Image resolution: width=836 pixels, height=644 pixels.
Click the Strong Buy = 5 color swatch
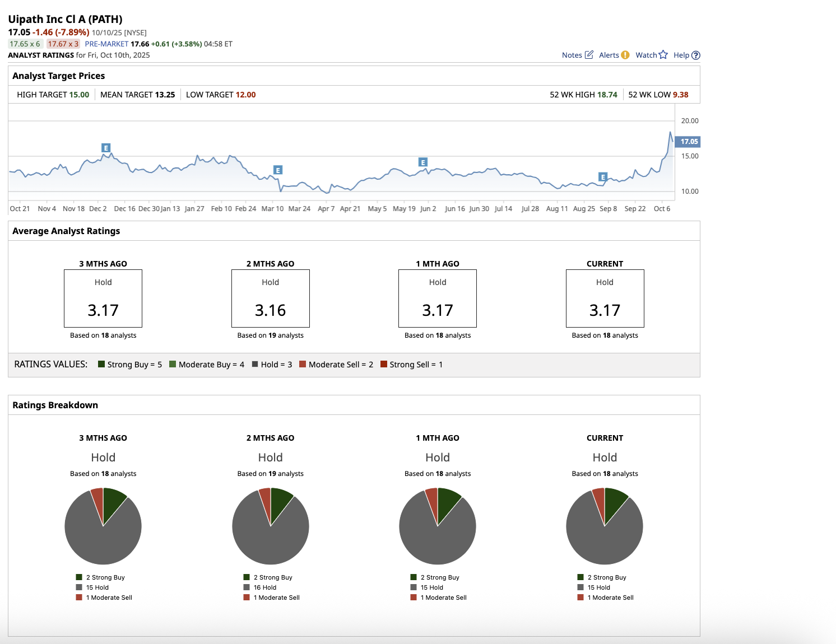pos(101,364)
